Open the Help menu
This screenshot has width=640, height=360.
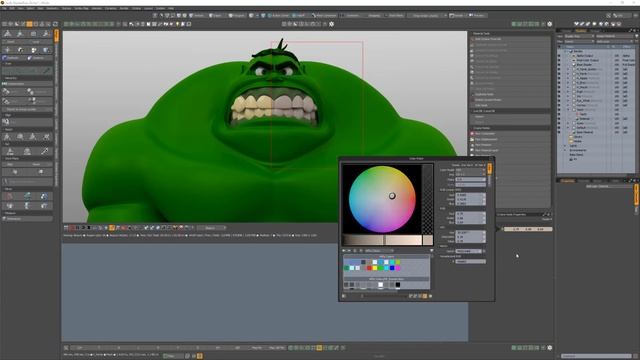171,8
